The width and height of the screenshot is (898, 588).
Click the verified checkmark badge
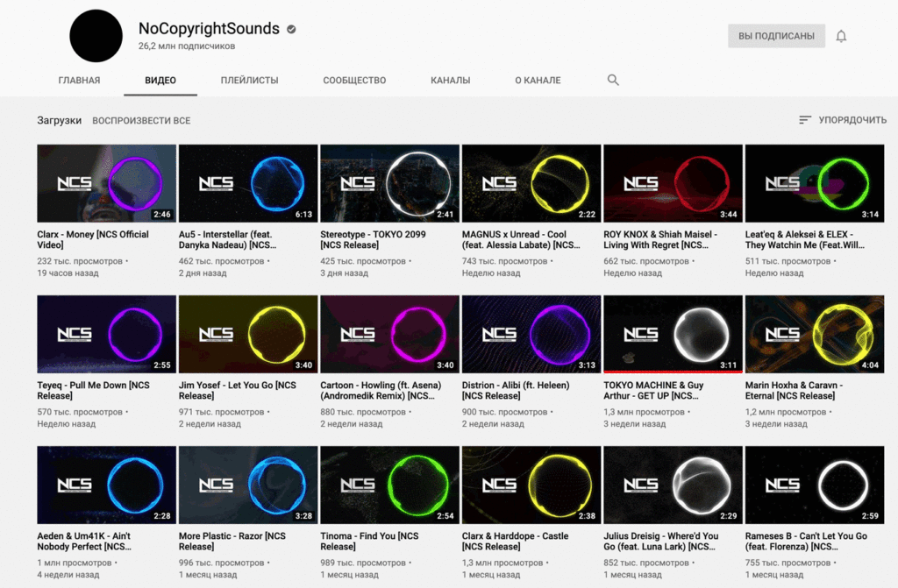coord(291,29)
